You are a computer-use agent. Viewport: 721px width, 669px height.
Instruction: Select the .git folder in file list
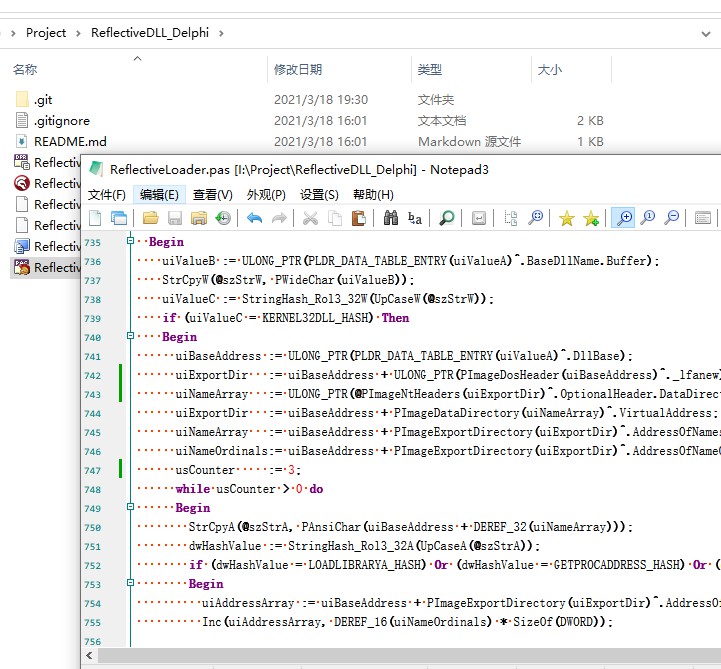coord(42,100)
